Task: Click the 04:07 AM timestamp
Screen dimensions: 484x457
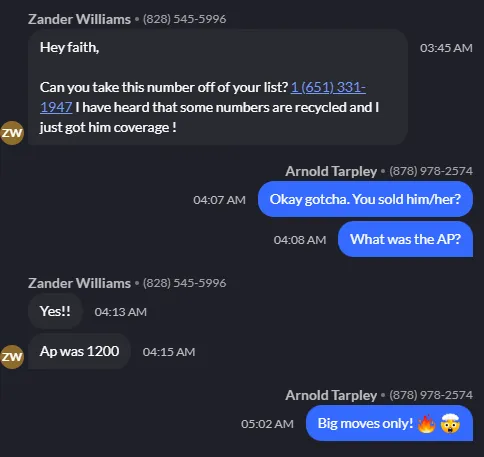Action: (x=219, y=200)
